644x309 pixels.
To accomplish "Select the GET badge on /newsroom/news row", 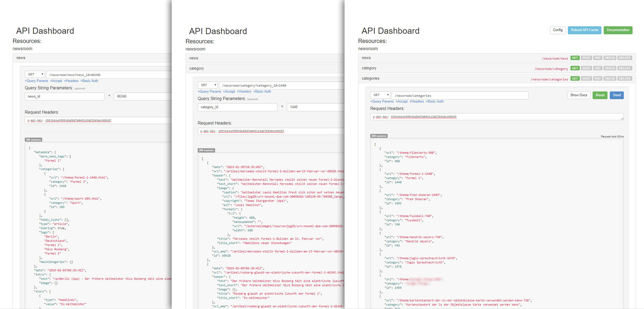I will point(575,58).
